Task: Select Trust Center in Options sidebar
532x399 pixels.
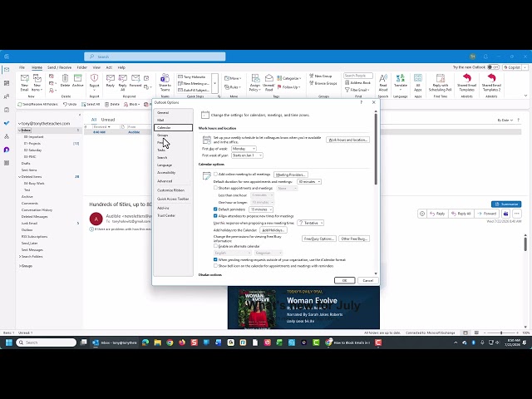Action: [x=173, y=215]
